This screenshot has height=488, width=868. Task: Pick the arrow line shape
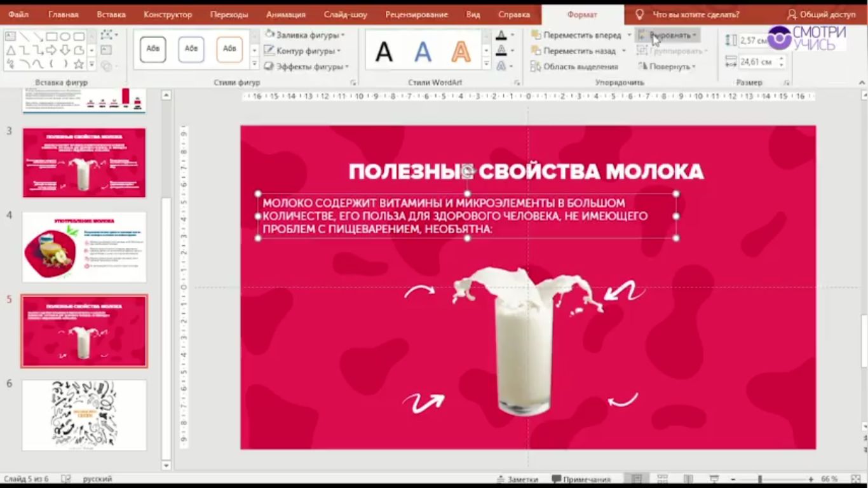[38, 36]
